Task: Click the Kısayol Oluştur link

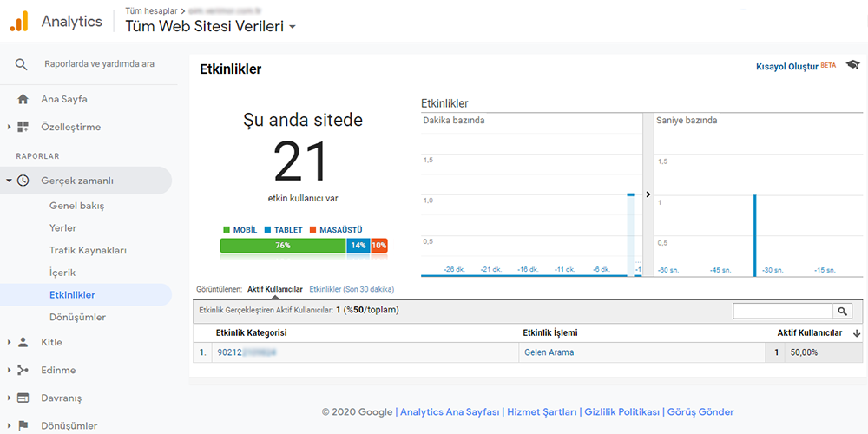Action: click(x=786, y=66)
